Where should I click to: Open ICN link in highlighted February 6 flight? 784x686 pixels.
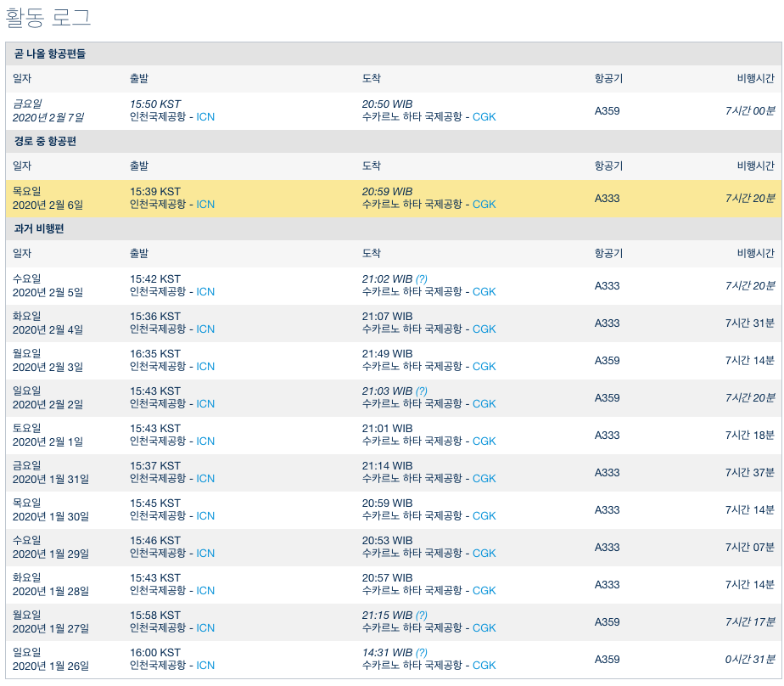[x=205, y=205]
